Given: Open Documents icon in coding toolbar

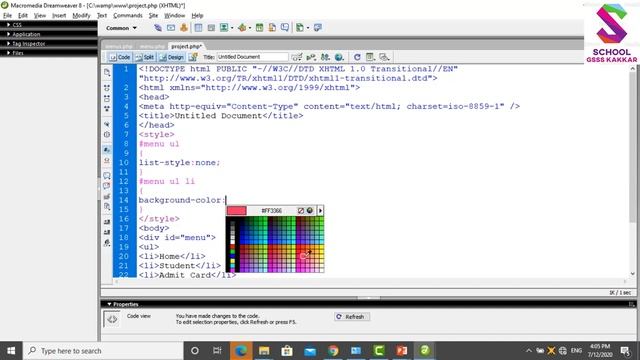Looking at the screenshot, I should 107,73.
